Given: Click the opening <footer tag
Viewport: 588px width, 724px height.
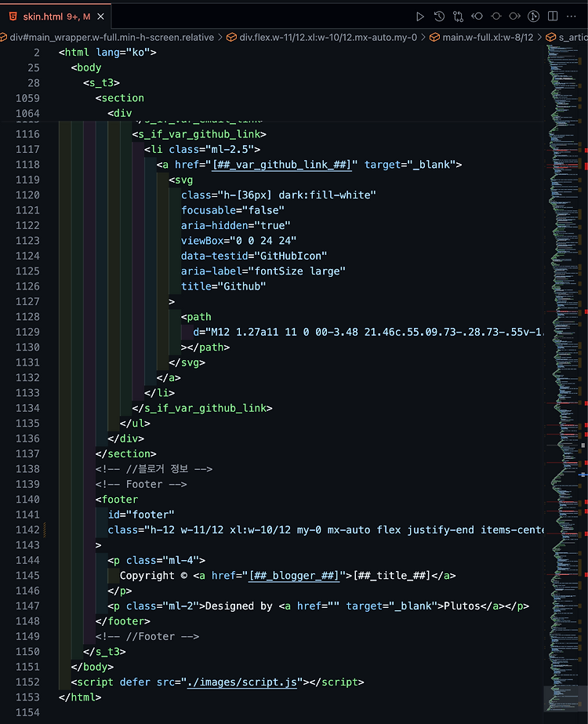Looking at the screenshot, I should [x=117, y=500].
